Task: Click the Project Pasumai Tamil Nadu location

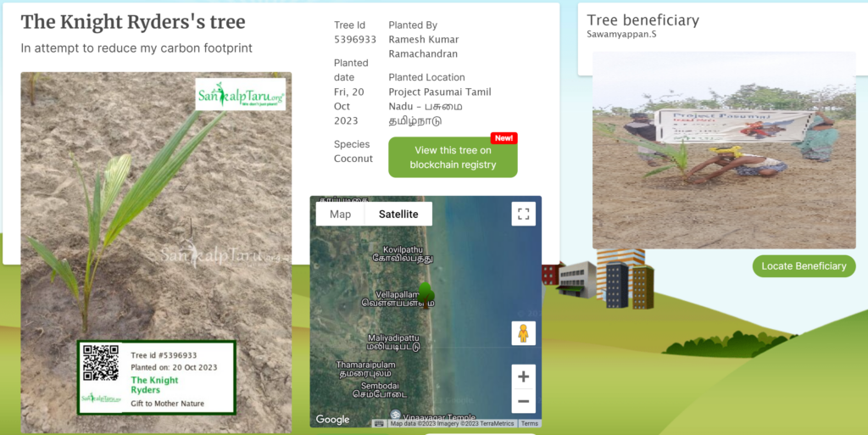Action: tap(440, 106)
